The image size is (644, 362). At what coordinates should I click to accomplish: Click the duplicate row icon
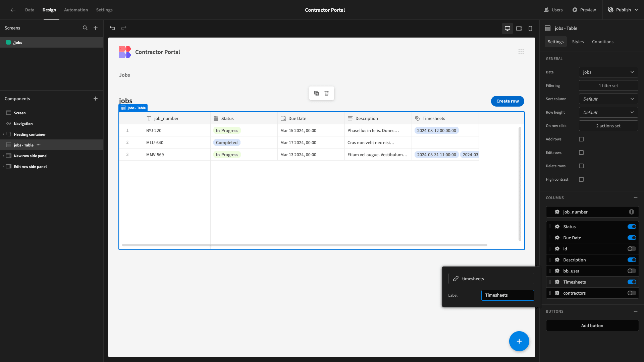point(317,93)
